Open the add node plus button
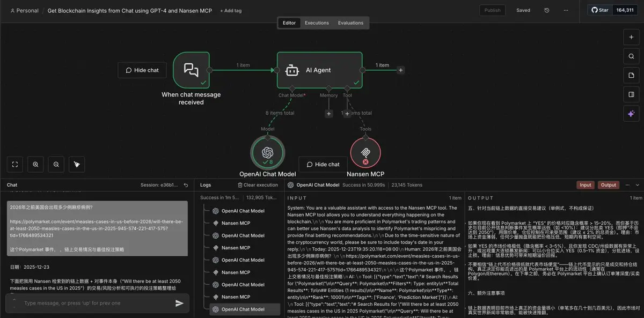This screenshot has width=644, height=318. pos(631,37)
